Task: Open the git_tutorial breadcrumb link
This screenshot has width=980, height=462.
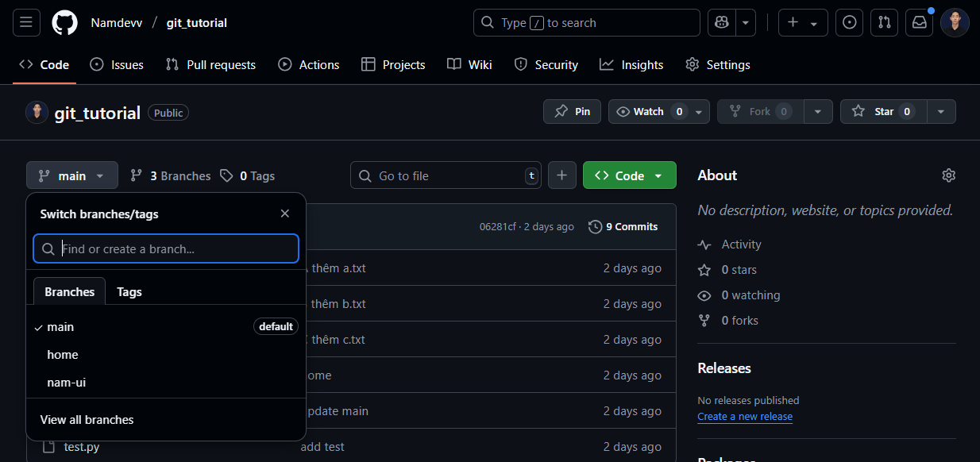Action: pyautogui.click(x=197, y=23)
